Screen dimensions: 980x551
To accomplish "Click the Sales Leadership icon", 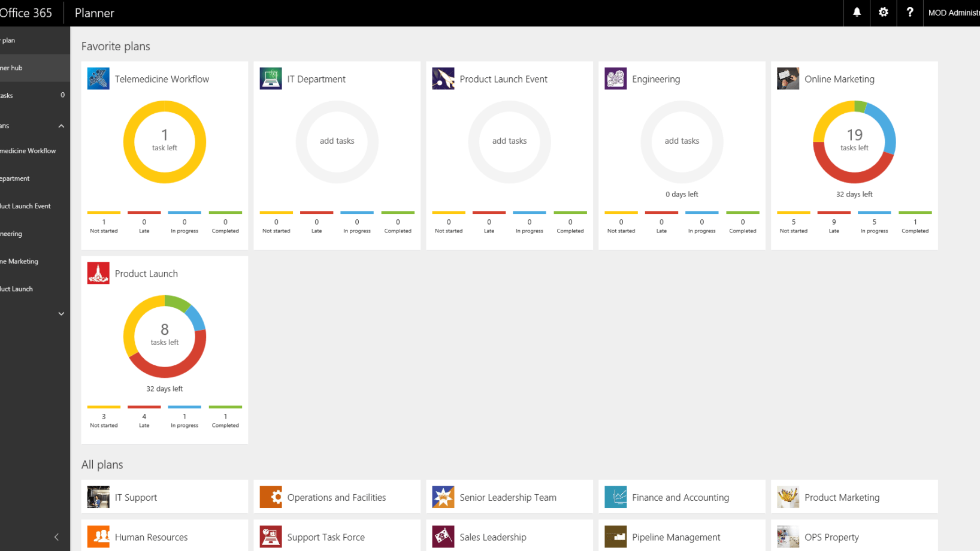I will click(x=443, y=537).
